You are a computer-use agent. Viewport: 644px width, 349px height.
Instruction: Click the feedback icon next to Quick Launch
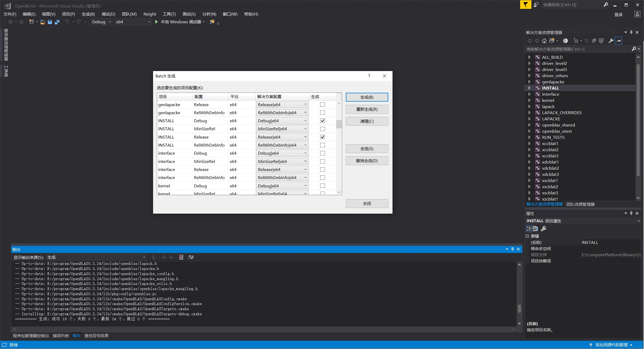click(536, 5)
